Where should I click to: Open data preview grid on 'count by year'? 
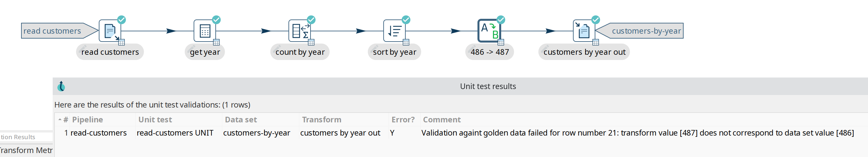312,42
